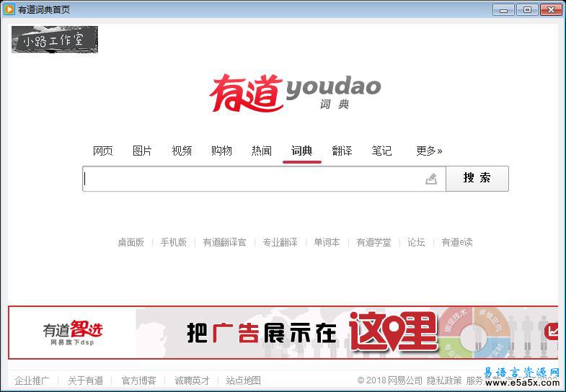The width and height of the screenshot is (566, 392).
Task: Close the 有道词典首页 window
Action: pos(551,10)
